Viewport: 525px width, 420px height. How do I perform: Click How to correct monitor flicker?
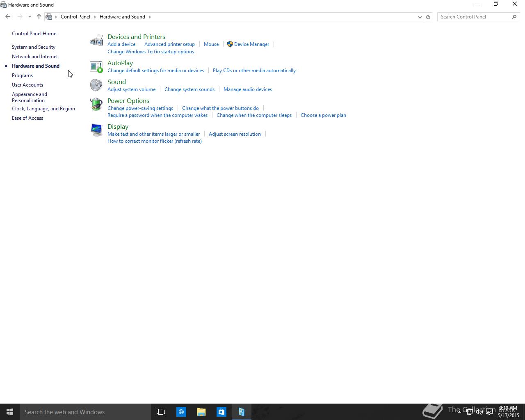[x=155, y=141]
